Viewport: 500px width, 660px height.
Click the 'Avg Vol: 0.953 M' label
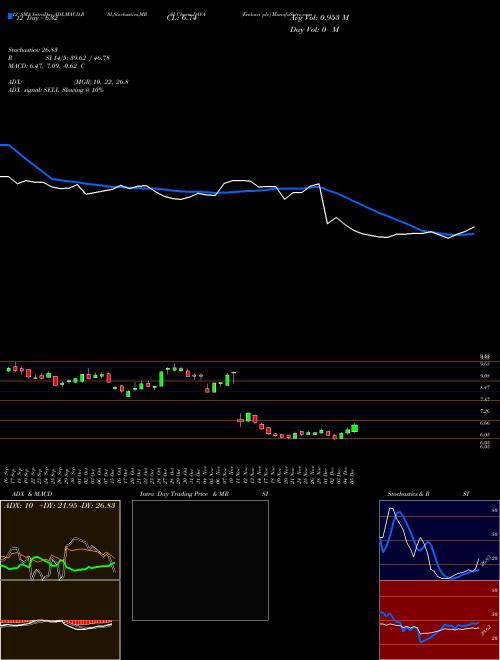click(x=320, y=17)
